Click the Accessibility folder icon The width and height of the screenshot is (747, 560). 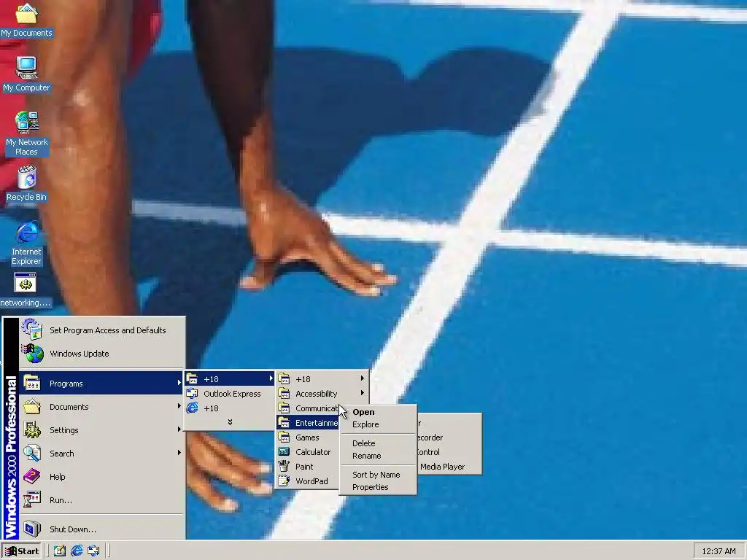284,393
